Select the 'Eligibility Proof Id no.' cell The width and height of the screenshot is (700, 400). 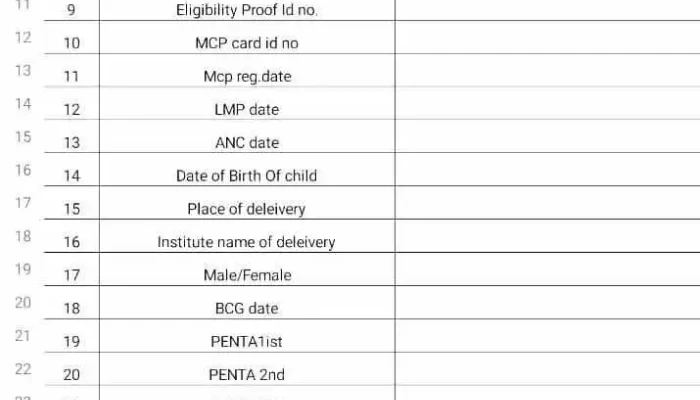pyautogui.click(x=247, y=10)
